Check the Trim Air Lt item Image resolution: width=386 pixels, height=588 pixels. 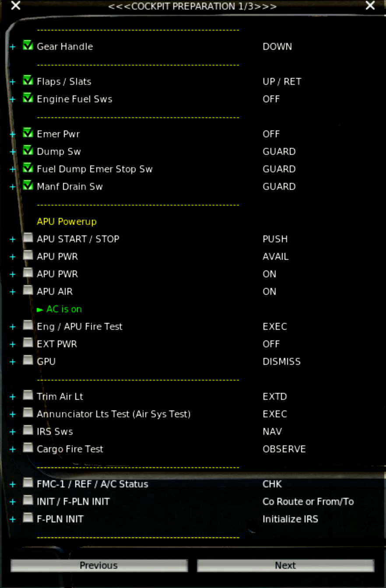click(28, 396)
